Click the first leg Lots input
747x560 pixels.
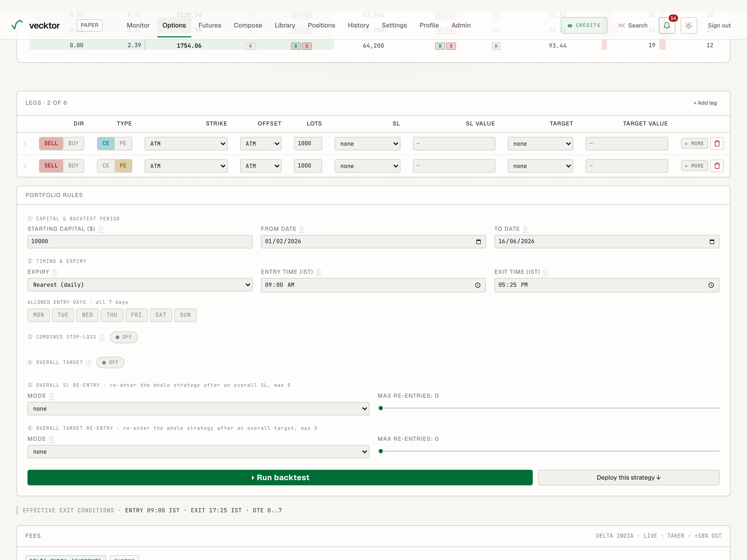pyautogui.click(x=308, y=143)
